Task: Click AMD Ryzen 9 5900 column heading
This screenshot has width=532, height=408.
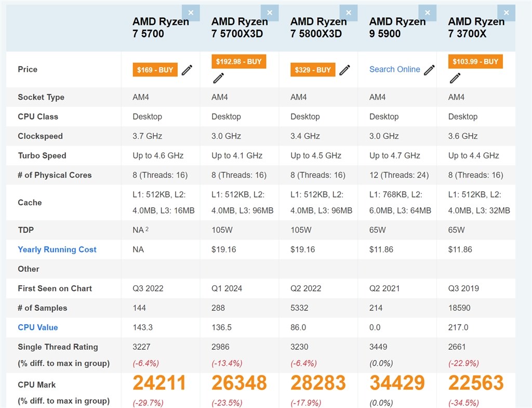Action: click(397, 28)
